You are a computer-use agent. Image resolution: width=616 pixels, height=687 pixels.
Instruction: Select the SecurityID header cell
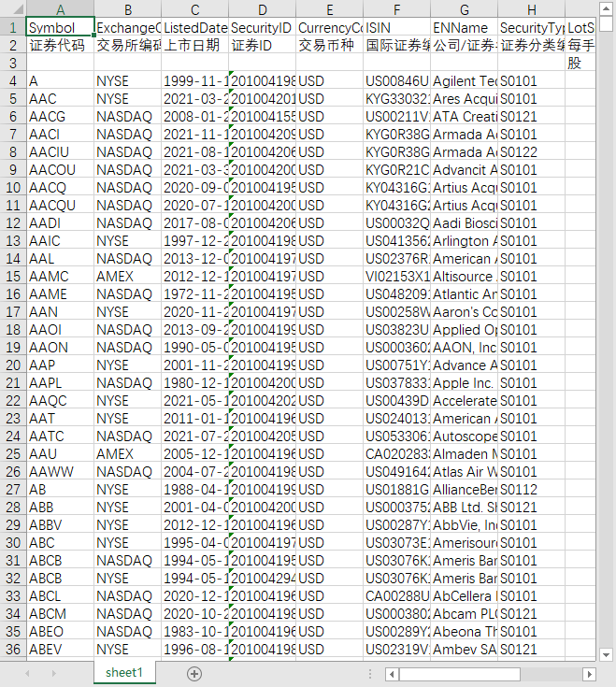[263, 28]
